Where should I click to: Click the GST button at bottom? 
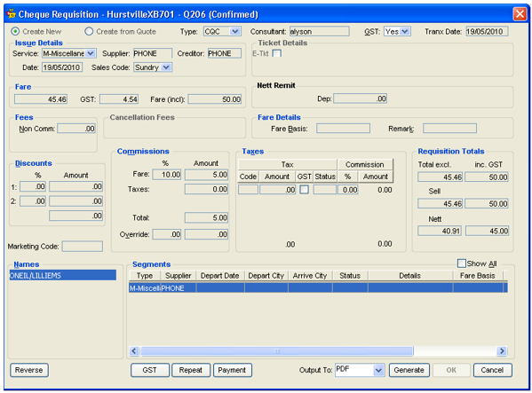pos(149,370)
